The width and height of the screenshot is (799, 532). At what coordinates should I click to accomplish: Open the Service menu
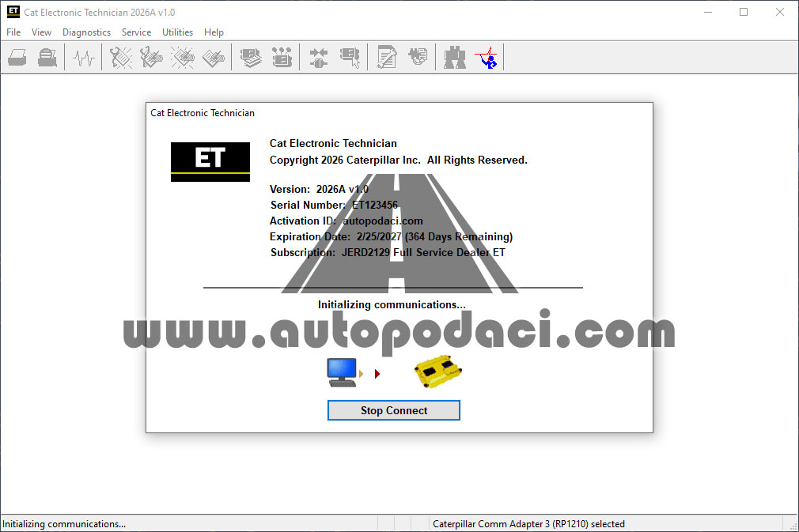tap(136, 32)
